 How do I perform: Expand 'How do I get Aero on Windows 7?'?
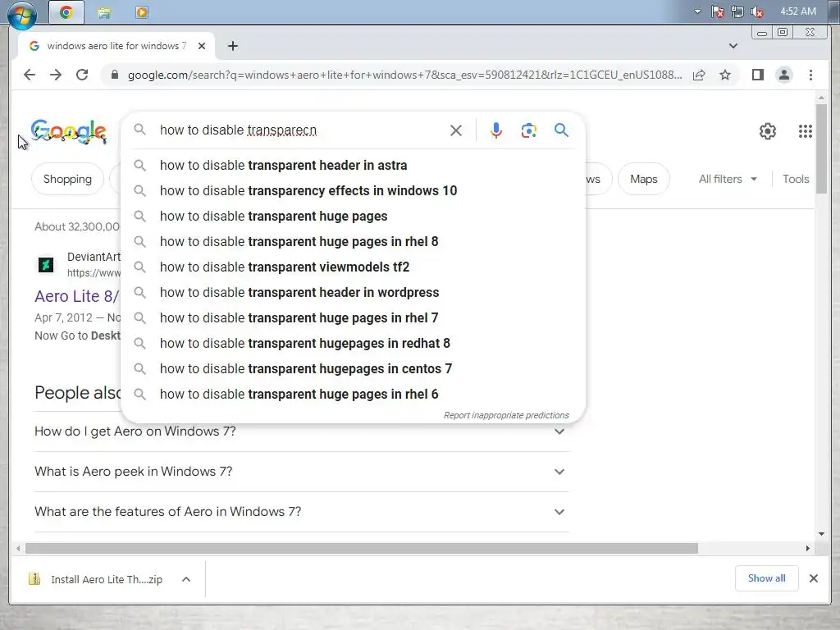300,431
